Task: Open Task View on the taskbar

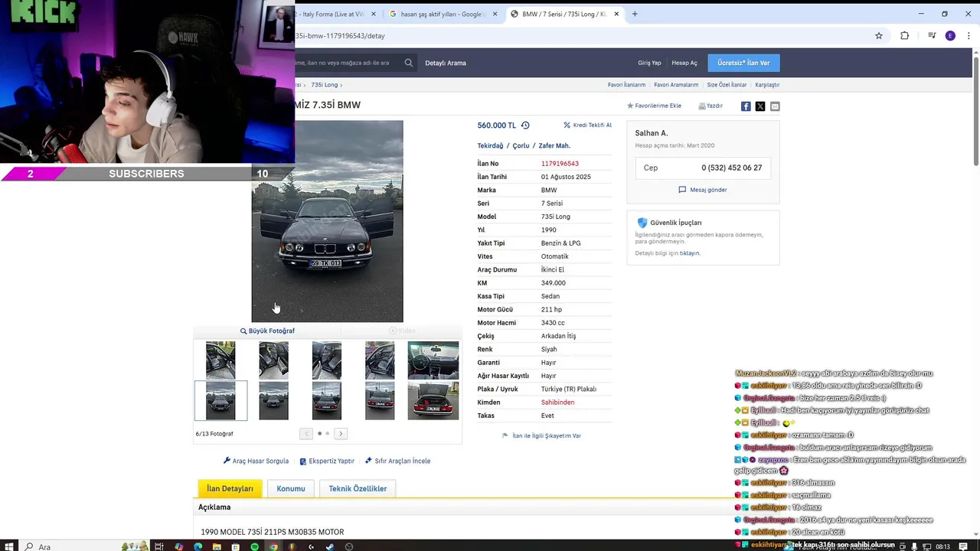Action: point(159,546)
